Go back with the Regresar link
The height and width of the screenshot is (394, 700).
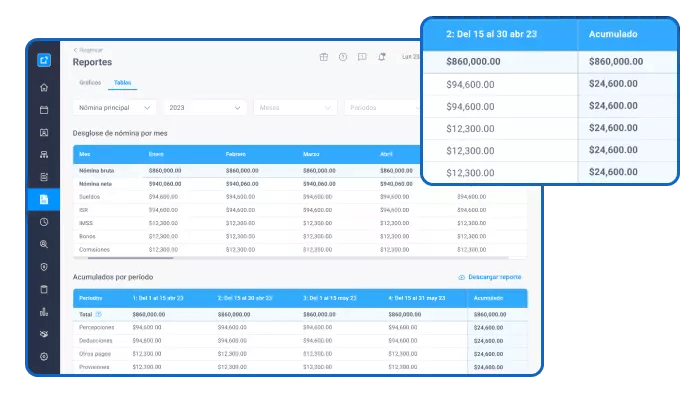coord(88,50)
